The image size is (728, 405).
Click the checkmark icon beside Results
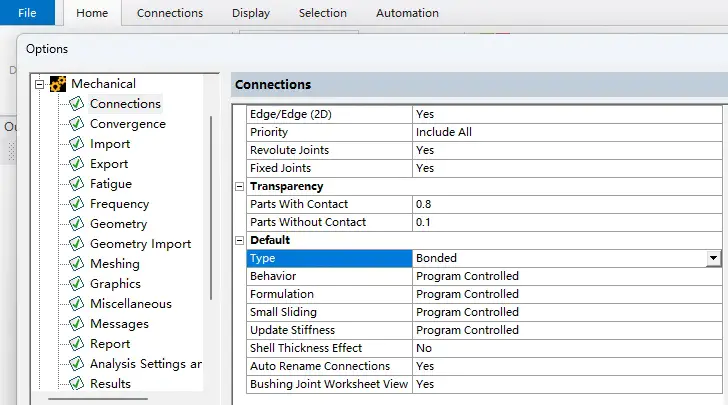(77, 383)
